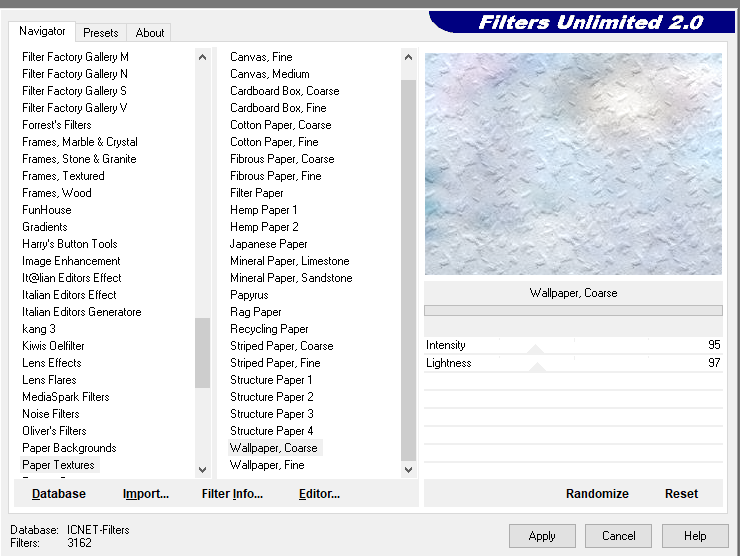Screen dimensions: 740x556
Task: Select the Paper Backgrounds category
Action: coord(69,448)
